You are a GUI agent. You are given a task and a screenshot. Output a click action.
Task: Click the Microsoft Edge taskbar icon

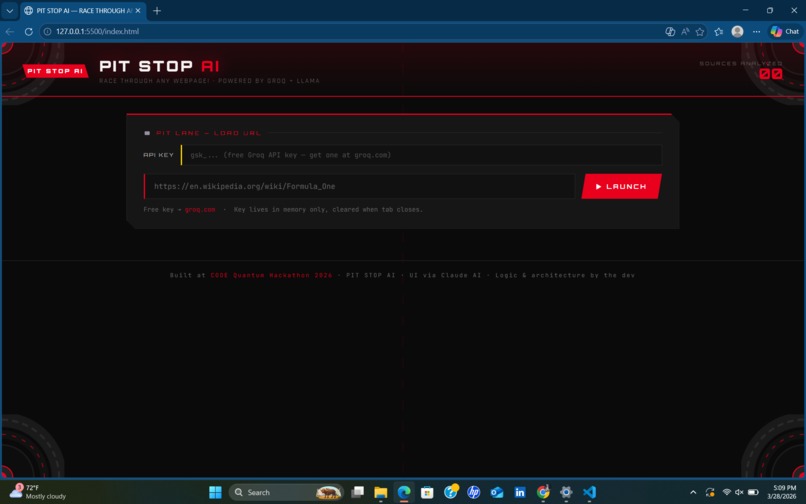coord(404,492)
